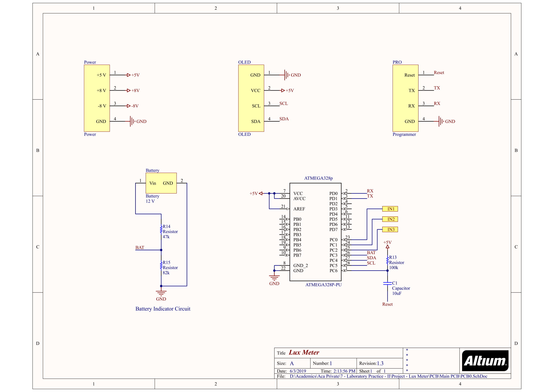Viewport: 554px width, 392px height.
Task: Select the Programmer PRO connector block
Action: (x=405, y=98)
